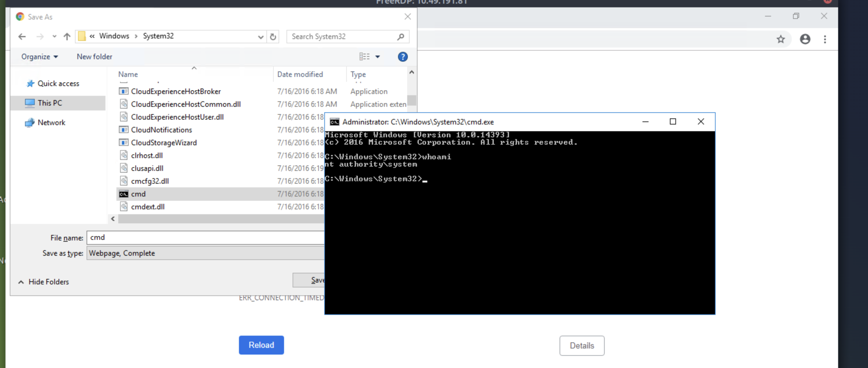
Task: Open Chrome profile avatar icon
Action: click(805, 39)
